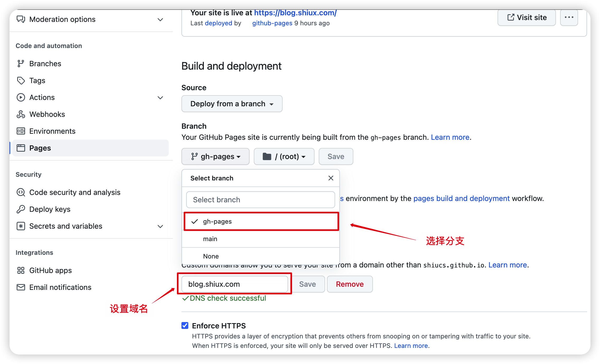The height and width of the screenshot is (364, 600).
Task: Click Save next to branch selectors
Action: pyautogui.click(x=336, y=156)
